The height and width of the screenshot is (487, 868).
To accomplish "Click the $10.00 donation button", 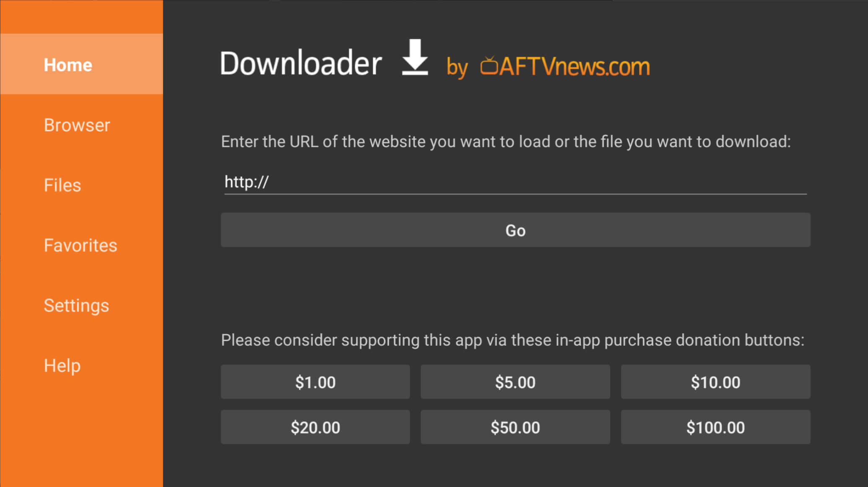I will (715, 381).
